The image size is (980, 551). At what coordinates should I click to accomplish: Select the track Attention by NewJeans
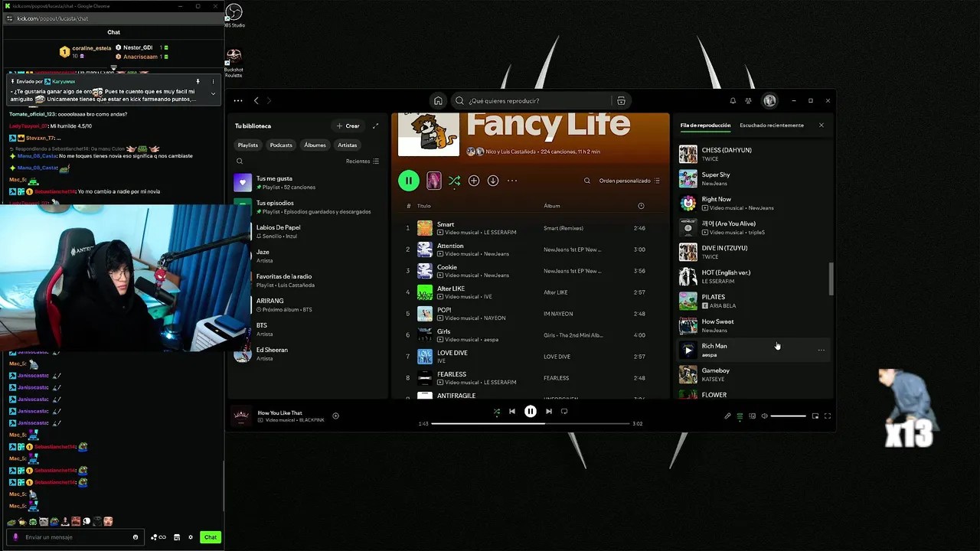pos(530,249)
